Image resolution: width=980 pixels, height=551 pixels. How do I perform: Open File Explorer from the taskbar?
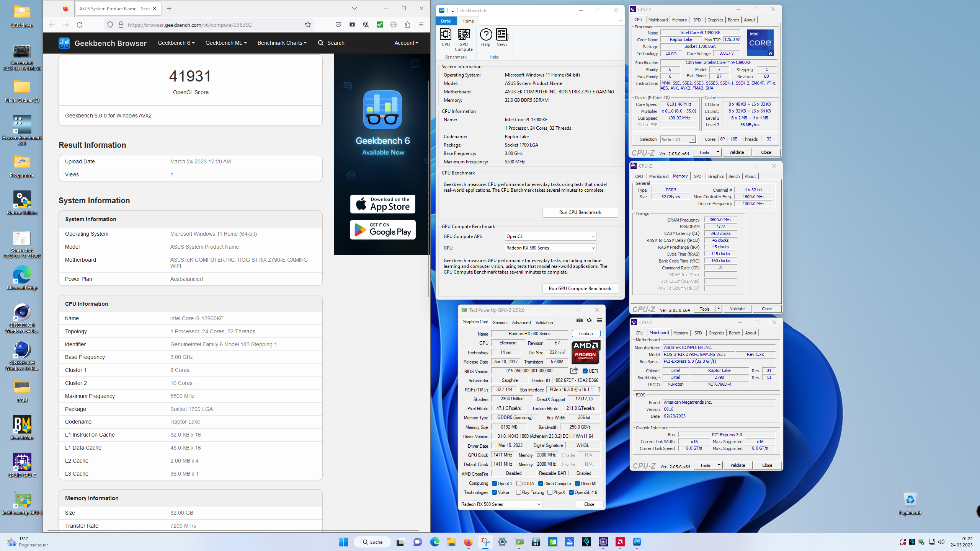(x=451, y=542)
